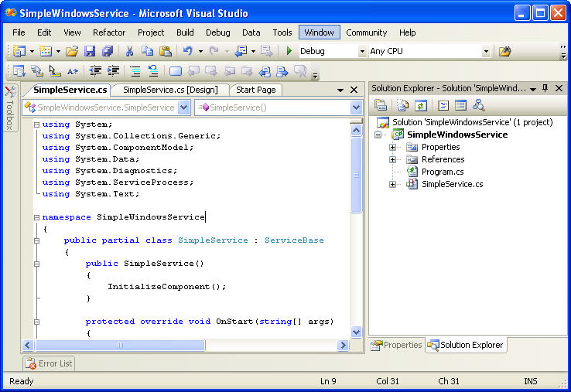Open the Any CPU platform dropdown
The width and height of the screenshot is (571, 392).
(x=486, y=51)
